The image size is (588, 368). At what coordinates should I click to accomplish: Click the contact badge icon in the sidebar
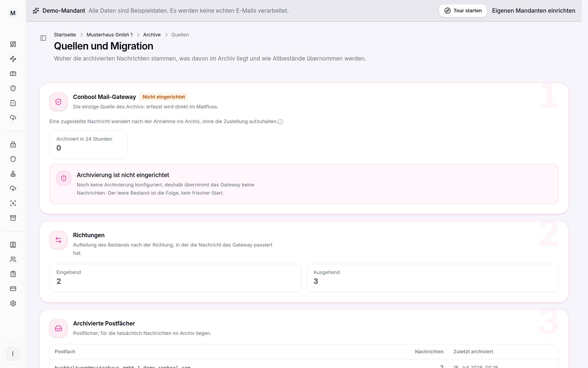[x=13, y=245]
